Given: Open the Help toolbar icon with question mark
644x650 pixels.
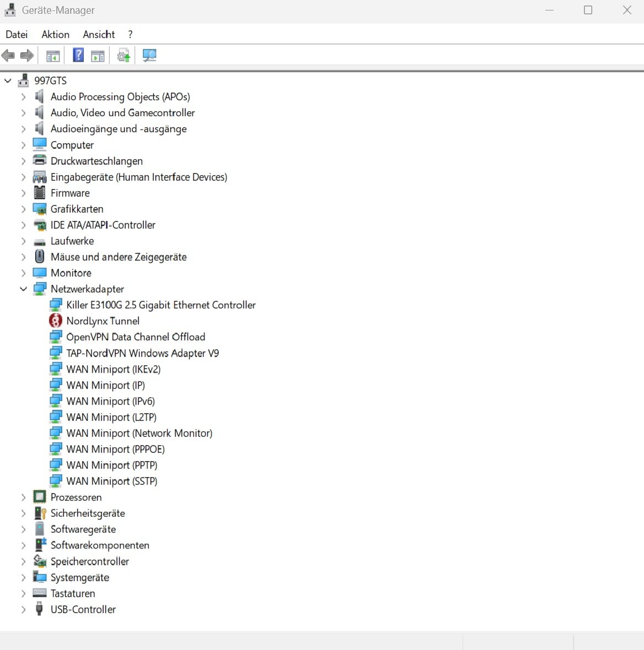Looking at the screenshot, I should pos(78,55).
